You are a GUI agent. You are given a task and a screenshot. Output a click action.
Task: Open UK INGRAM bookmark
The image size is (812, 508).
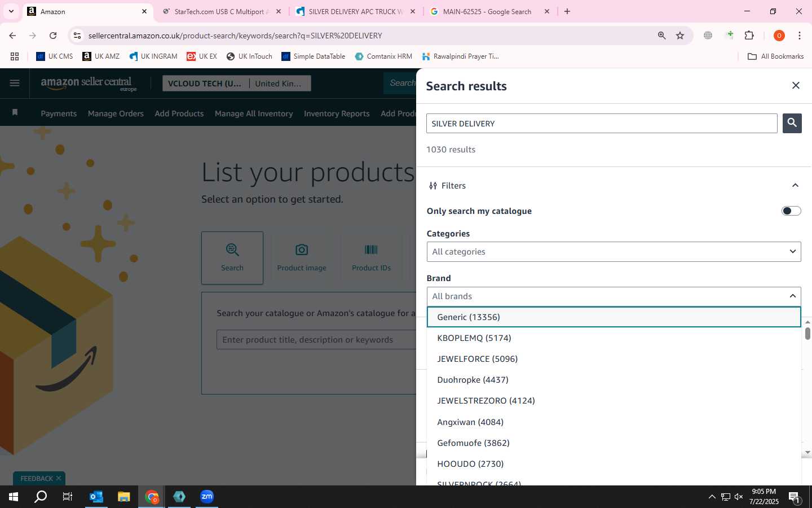pos(153,56)
